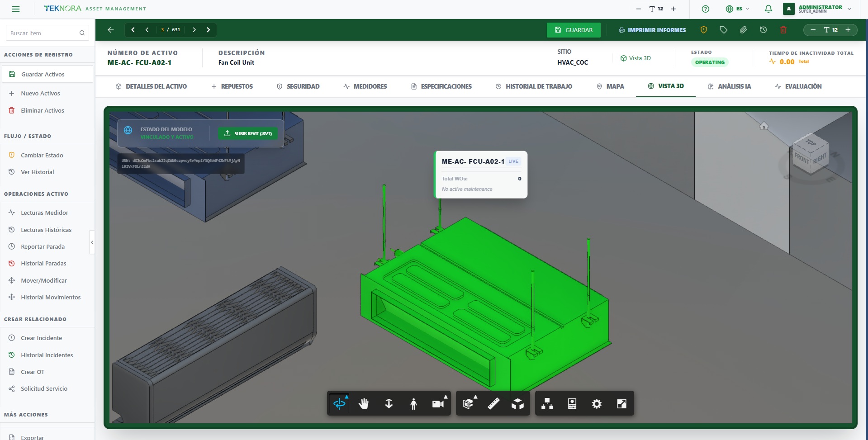Jump to the first record
The image size is (868, 440).
pyautogui.click(x=133, y=30)
